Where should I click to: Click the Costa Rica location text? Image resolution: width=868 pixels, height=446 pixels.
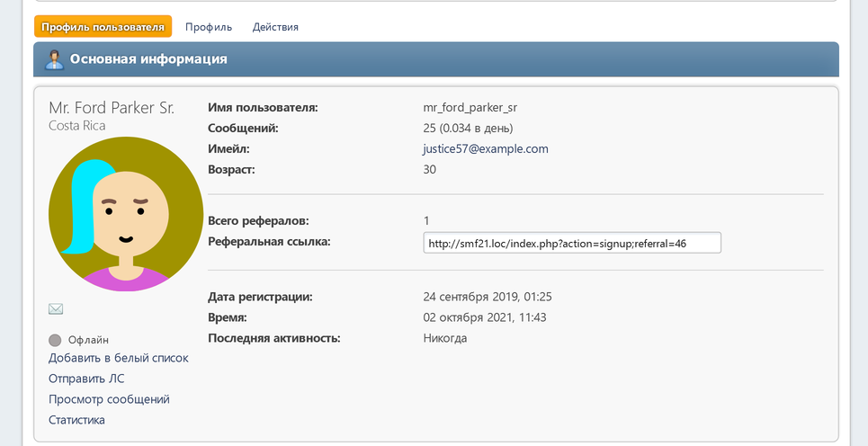(76, 126)
